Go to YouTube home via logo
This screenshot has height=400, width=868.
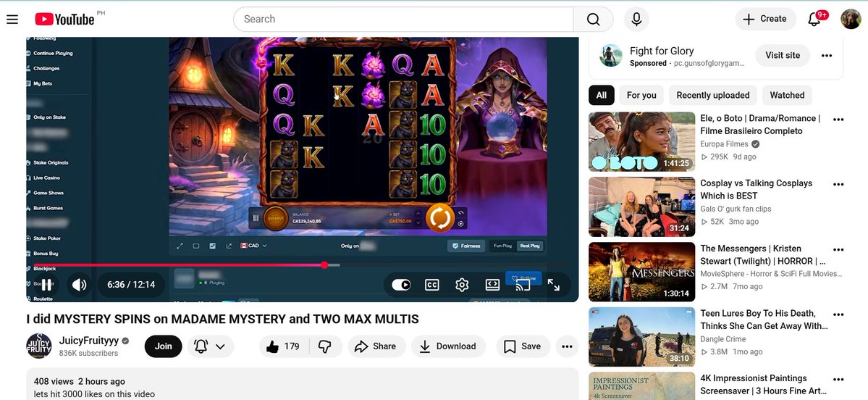tap(64, 19)
